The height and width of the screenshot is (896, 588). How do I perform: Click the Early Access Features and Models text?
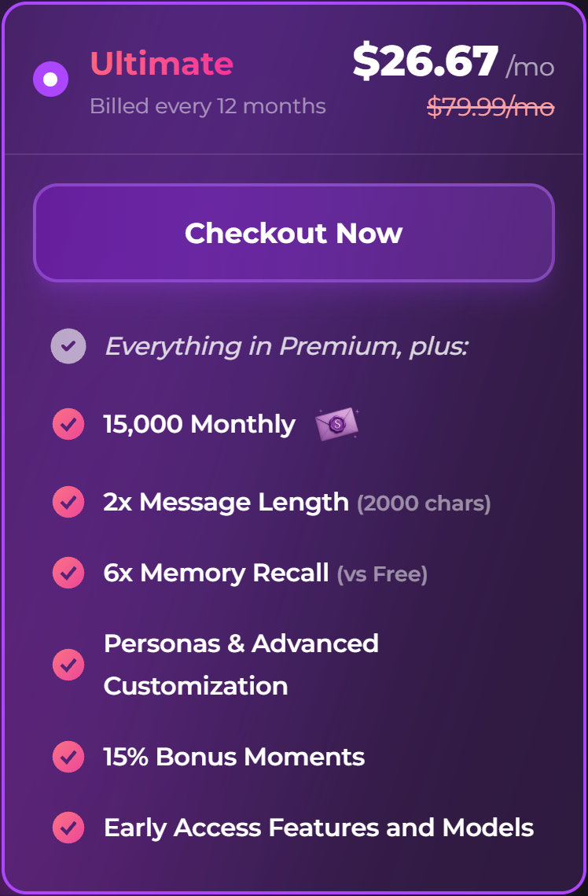tap(318, 828)
